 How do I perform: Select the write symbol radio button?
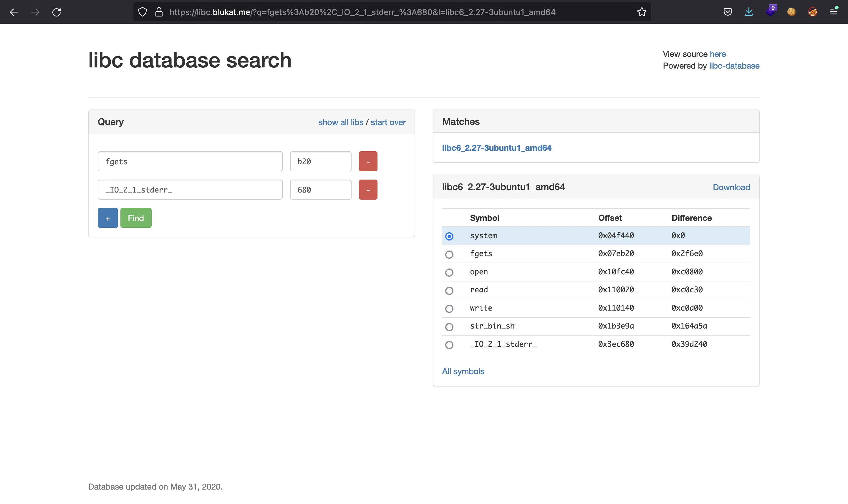[x=449, y=309]
